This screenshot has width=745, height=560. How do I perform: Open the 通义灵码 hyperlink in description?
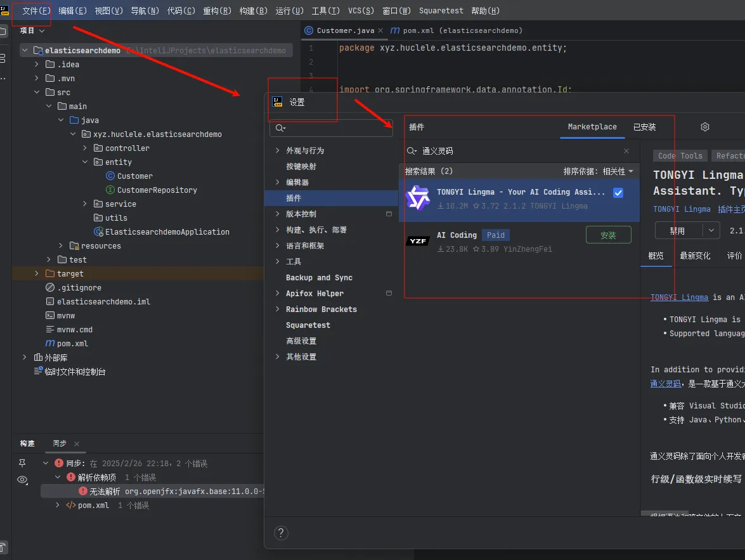pos(665,384)
